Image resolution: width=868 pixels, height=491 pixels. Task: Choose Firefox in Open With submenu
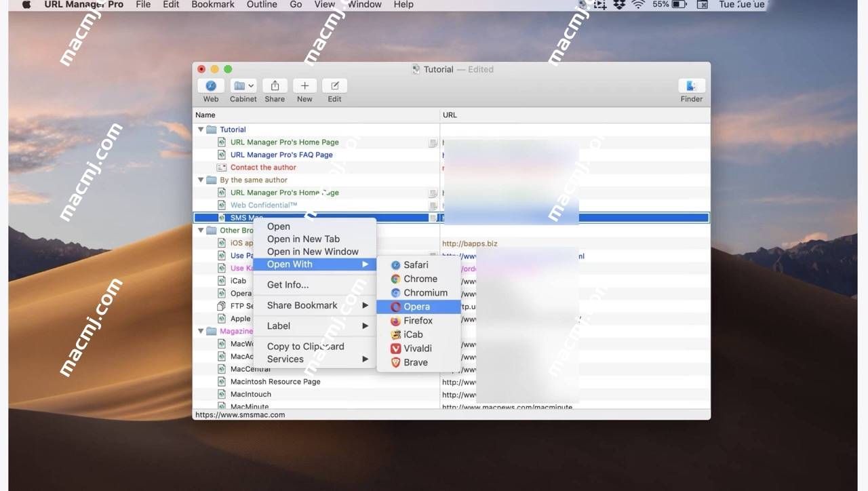point(418,321)
